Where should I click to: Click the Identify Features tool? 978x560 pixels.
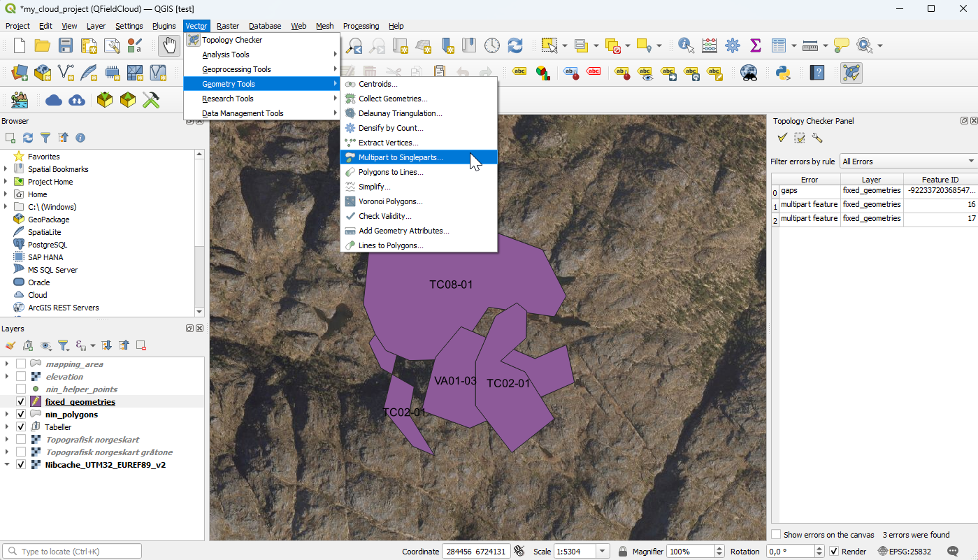(x=686, y=46)
